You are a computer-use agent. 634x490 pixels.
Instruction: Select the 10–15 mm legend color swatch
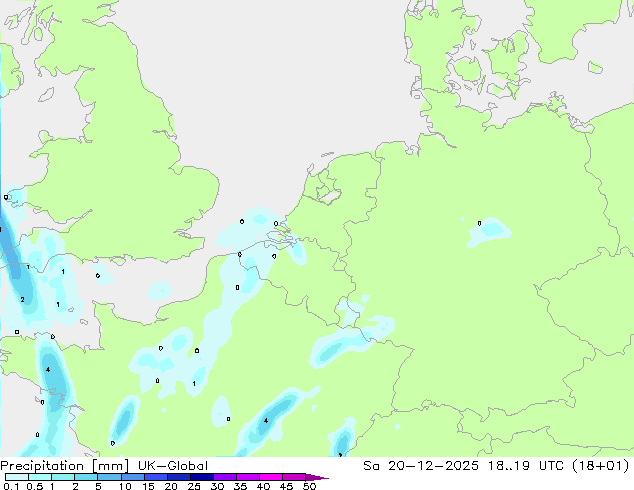(132, 477)
